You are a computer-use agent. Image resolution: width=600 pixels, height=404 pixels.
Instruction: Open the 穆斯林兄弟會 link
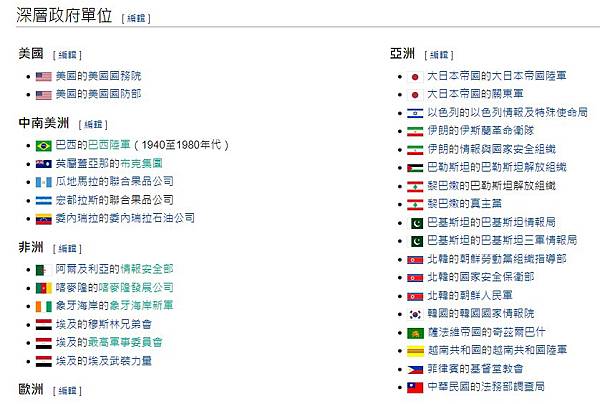tap(120, 324)
